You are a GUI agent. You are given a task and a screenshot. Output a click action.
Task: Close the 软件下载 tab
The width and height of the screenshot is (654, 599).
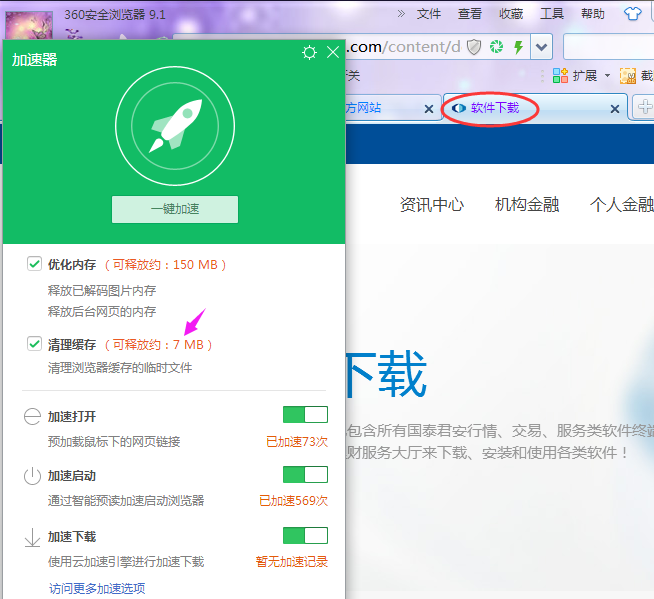pyautogui.click(x=614, y=109)
